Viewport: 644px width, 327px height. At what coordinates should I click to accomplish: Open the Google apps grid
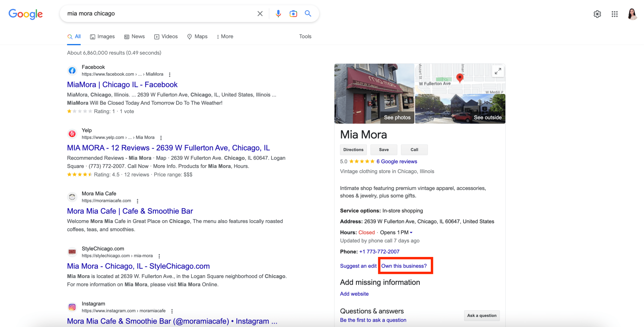click(x=614, y=14)
